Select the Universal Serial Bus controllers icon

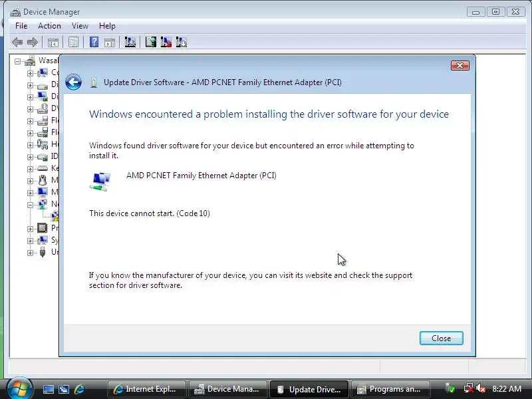[x=43, y=252]
